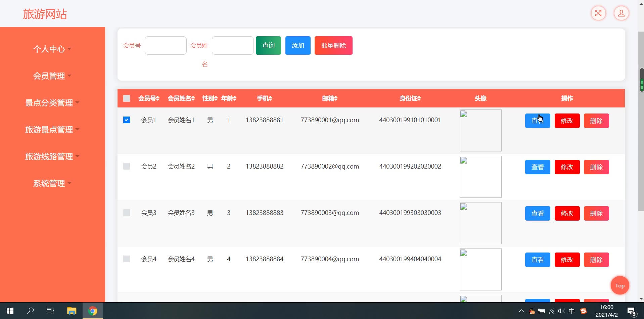Toggle Chinese input mode indicator
Screen dimensions: 644x319
(571, 311)
